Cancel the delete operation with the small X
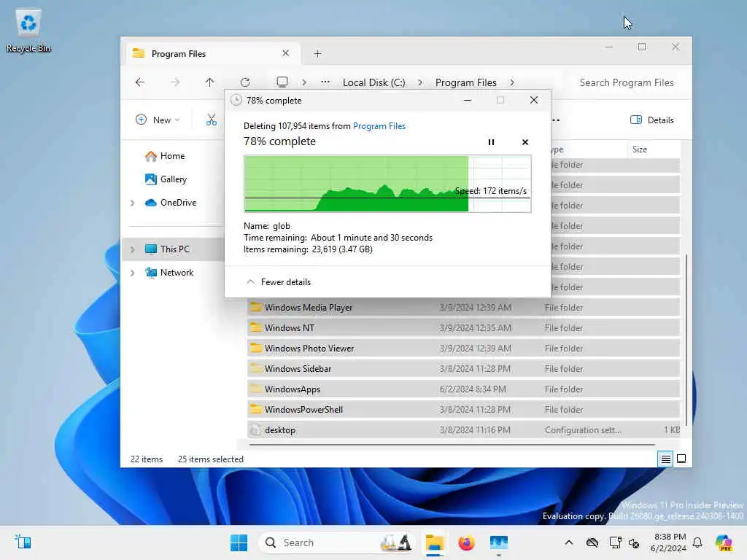 (x=525, y=142)
